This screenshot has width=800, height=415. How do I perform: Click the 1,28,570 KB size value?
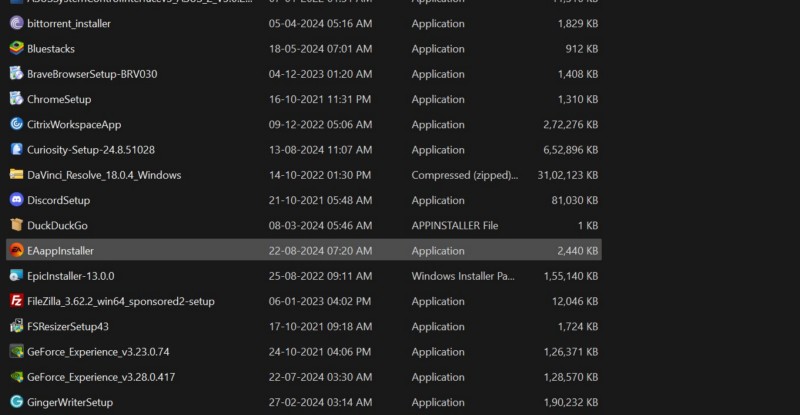570,377
